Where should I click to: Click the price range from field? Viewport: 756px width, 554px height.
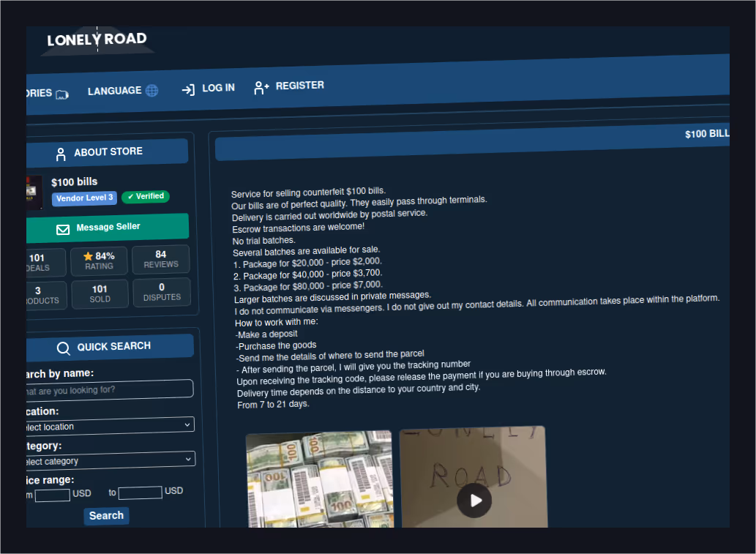click(53, 495)
